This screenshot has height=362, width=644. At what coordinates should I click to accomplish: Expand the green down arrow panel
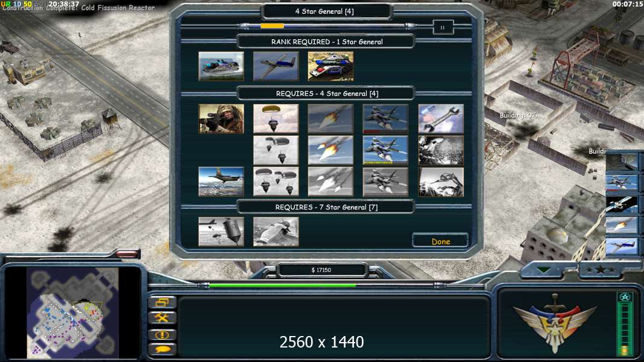click(x=544, y=270)
